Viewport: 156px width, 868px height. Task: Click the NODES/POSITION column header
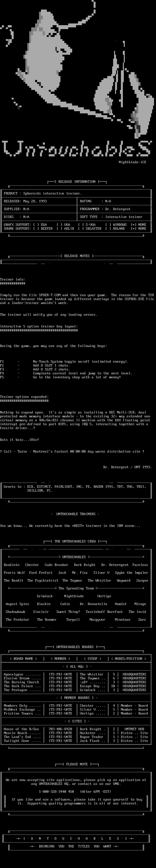pyautogui.click(x=129, y=658)
